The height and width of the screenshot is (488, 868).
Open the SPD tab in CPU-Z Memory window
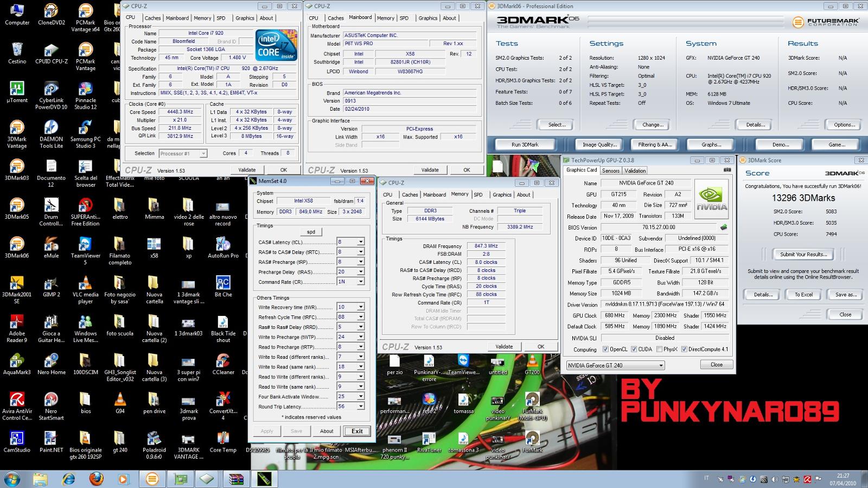pos(478,194)
